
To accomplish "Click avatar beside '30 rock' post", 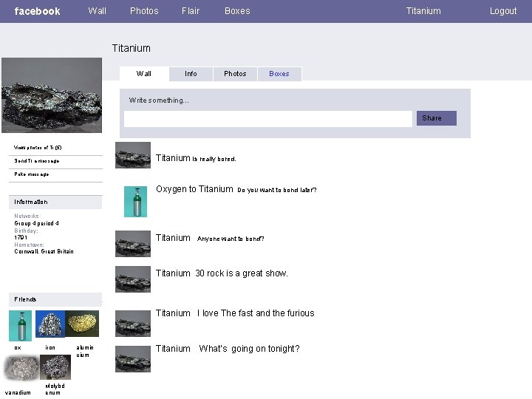I will point(133,279).
